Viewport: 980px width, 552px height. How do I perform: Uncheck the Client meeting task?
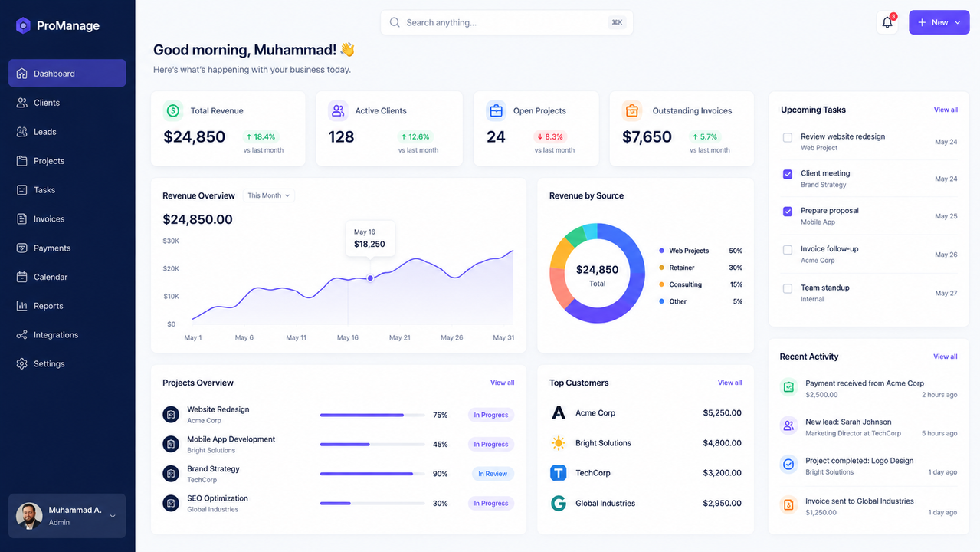787,175
